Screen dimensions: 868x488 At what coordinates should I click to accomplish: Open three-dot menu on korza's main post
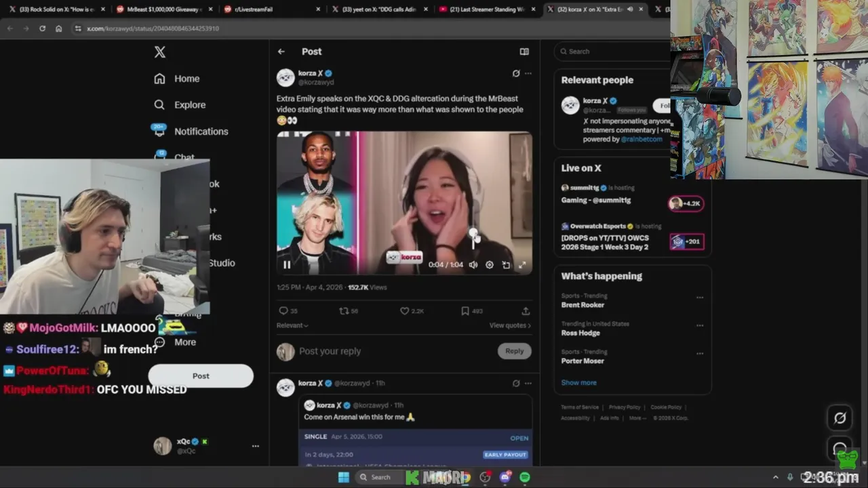[x=528, y=73]
